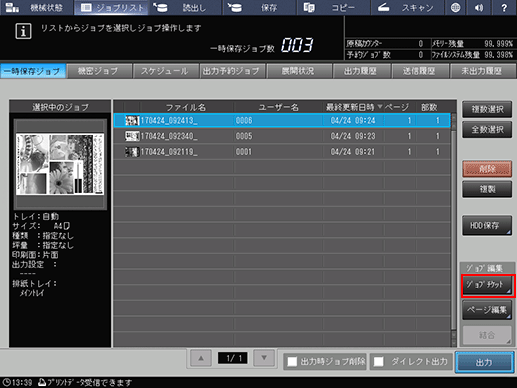Enable the 出力時ジョブ削除 checkbox

(292, 361)
